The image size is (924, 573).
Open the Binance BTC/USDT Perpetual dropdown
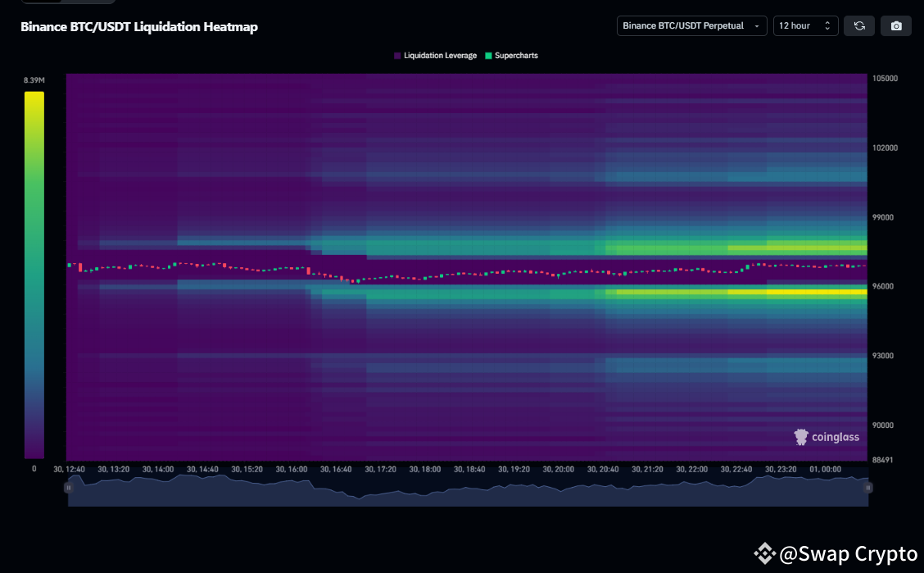[691, 26]
